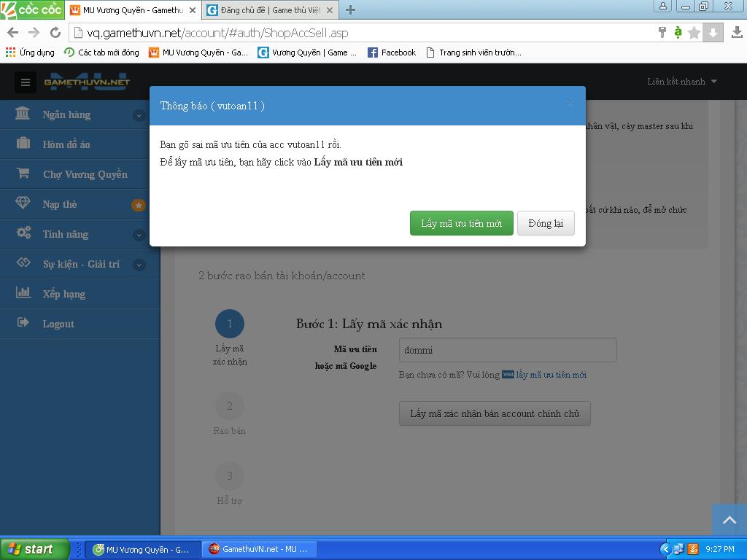Open the Facebook bookmark
Viewport: 747px width, 560px height.
pos(392,52)
